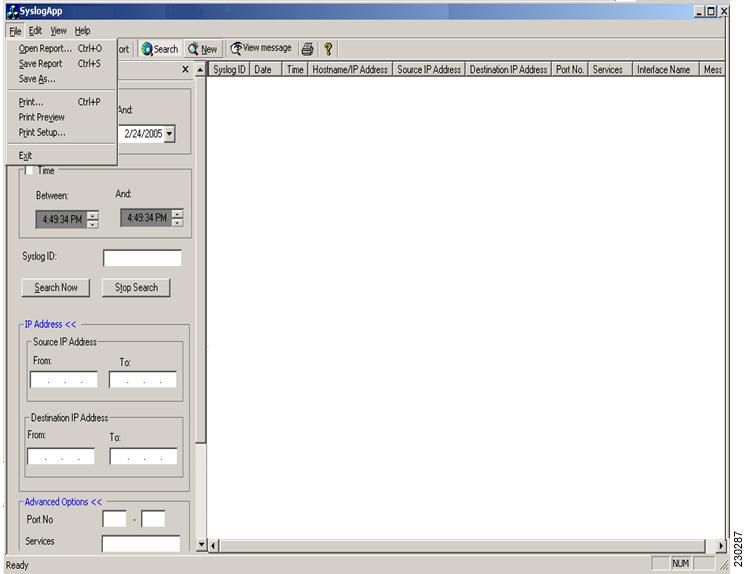Open the 2/24/2005 date dropdown
The image size is (745, 574).
169,134
